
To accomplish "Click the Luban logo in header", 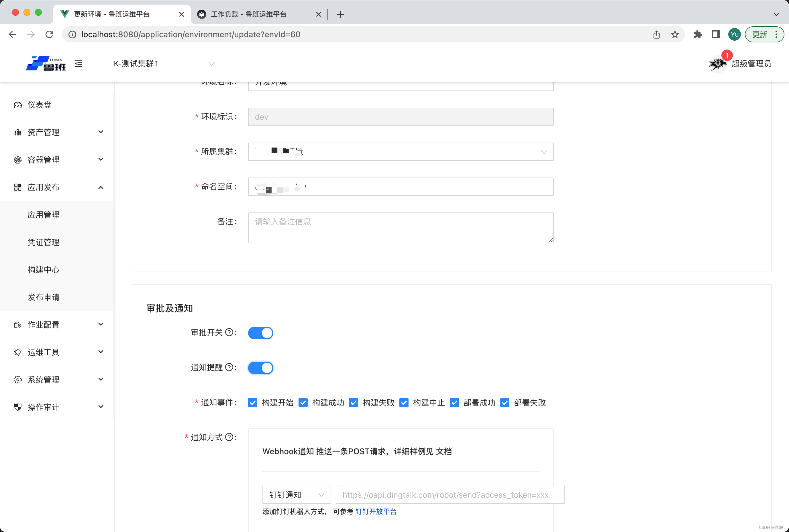I will tap(46, 64).
